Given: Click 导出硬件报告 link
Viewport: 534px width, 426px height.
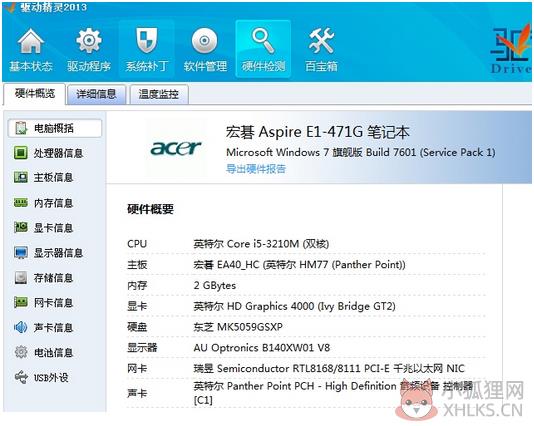Looking at the screenshot, I should [x=256, y=169].
